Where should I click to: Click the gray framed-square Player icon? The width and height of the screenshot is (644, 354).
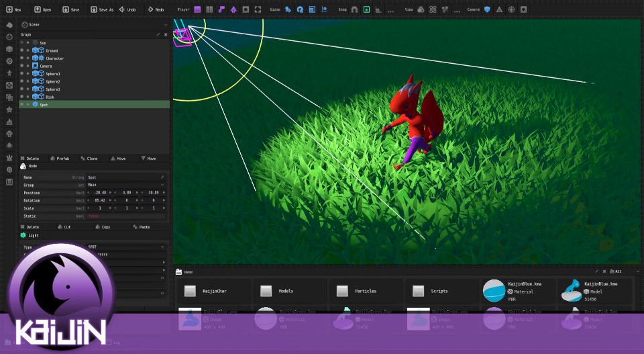tap(246, 9)
